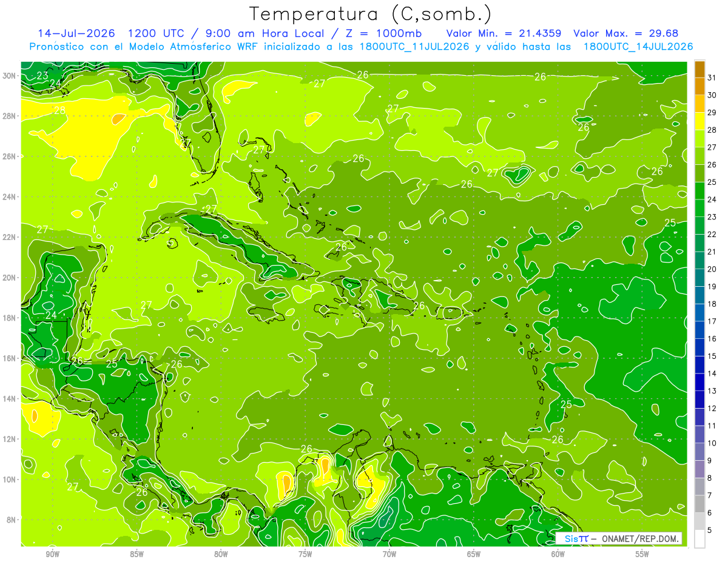Click the legend value 31
Image resolution: width=728 pixels, height=562 pixels.
(712, 78)
